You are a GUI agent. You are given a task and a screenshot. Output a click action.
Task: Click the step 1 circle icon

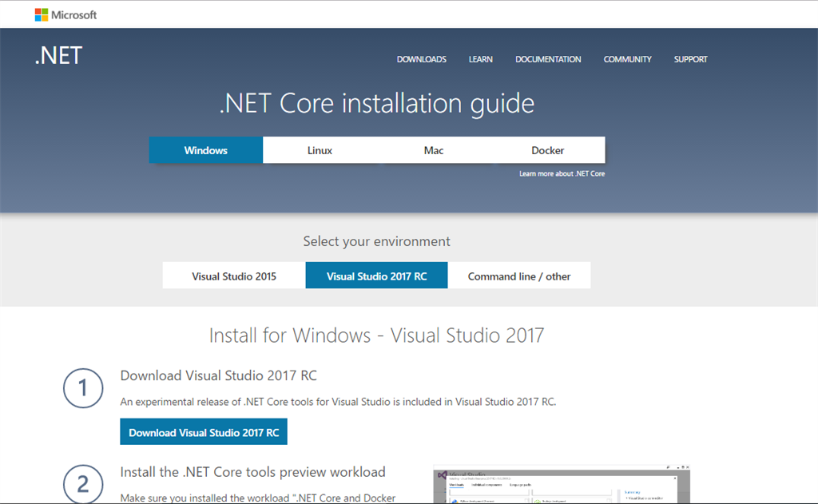(x=83, y=389)
